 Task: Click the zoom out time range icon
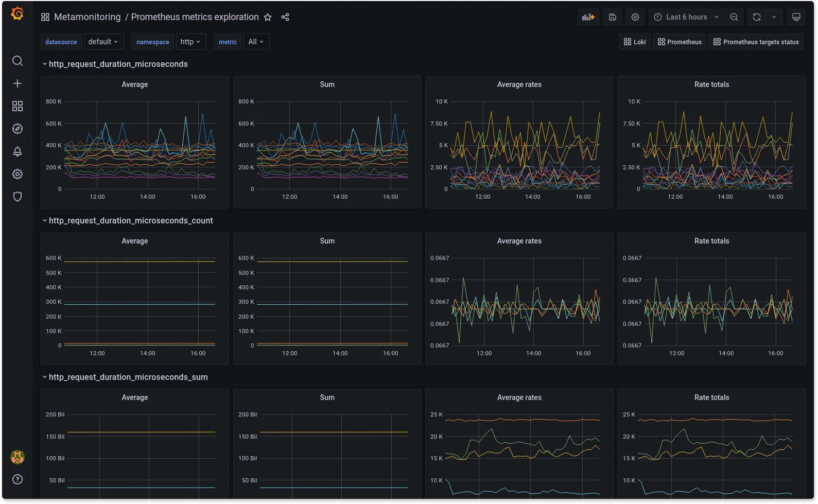point(734,17)
